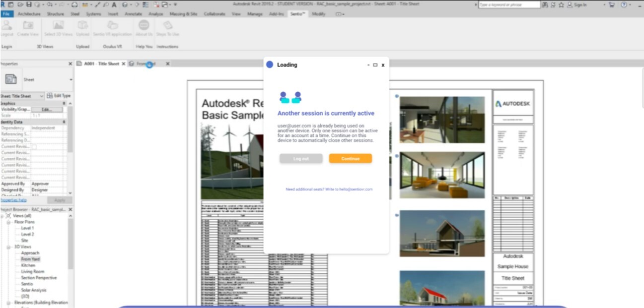The image size is (644, 308).
Task: Click the Print icon in quick access toolbar
Action: click(74, 4)
